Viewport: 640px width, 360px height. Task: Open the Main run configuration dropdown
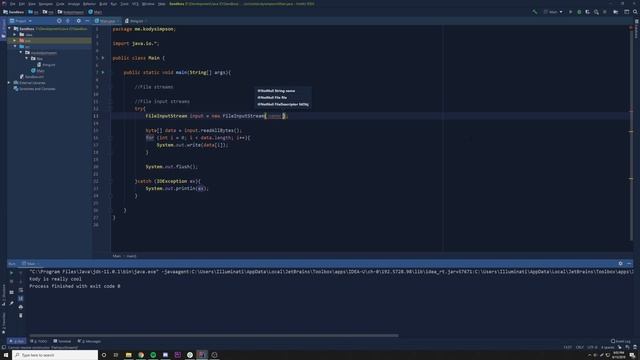click(553, 12)
